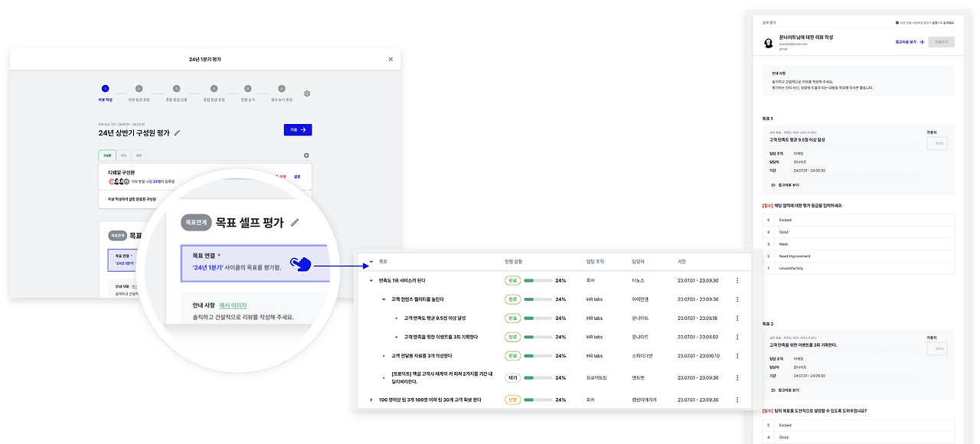Click the 문나이트 profile avatar in the review panel
This screenshot has height=444, width=980.
[769, 42]
